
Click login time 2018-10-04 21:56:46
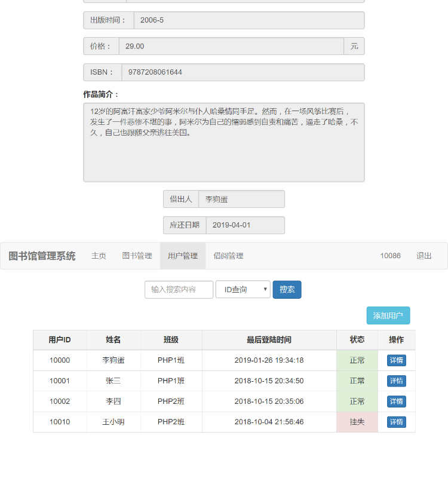pos(269,422)
